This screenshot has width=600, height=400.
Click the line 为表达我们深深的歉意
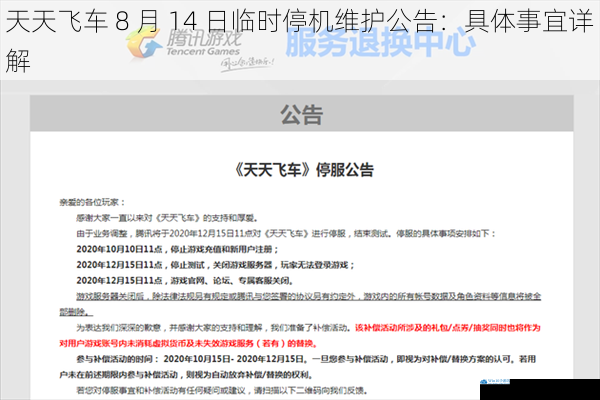(214, 328)
